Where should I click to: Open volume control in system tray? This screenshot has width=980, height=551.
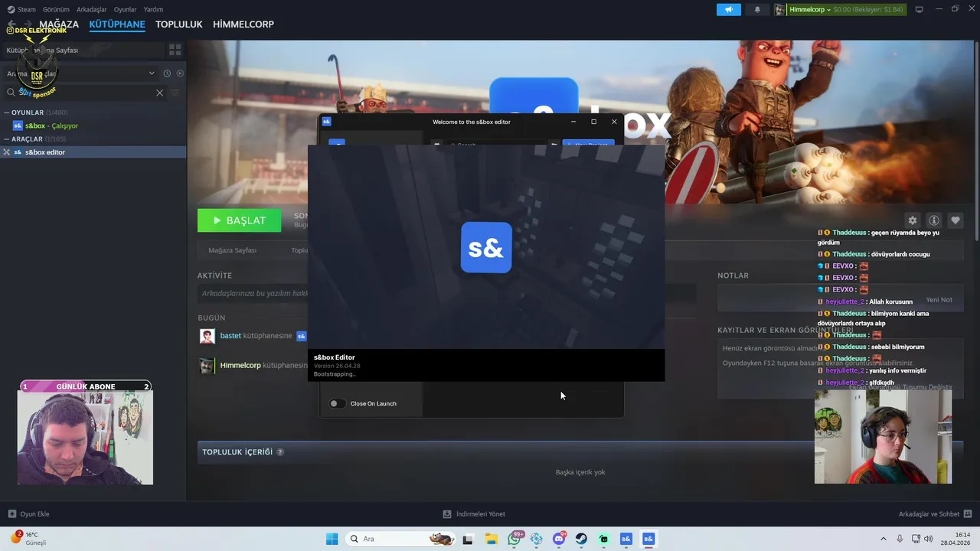click(929, 539)
